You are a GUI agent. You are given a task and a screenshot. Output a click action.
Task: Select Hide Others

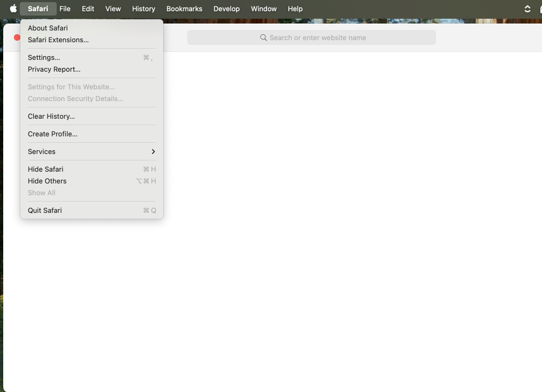pyautogui.click(x=91, y=181)
